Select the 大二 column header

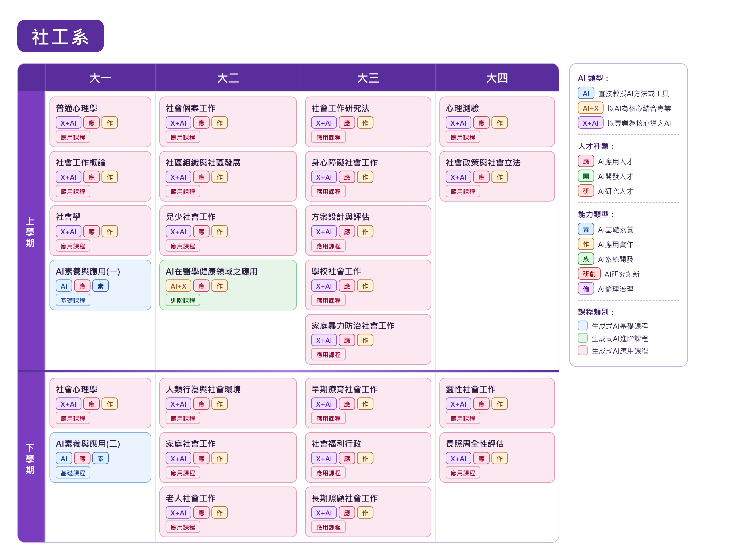tap(228, 78)
